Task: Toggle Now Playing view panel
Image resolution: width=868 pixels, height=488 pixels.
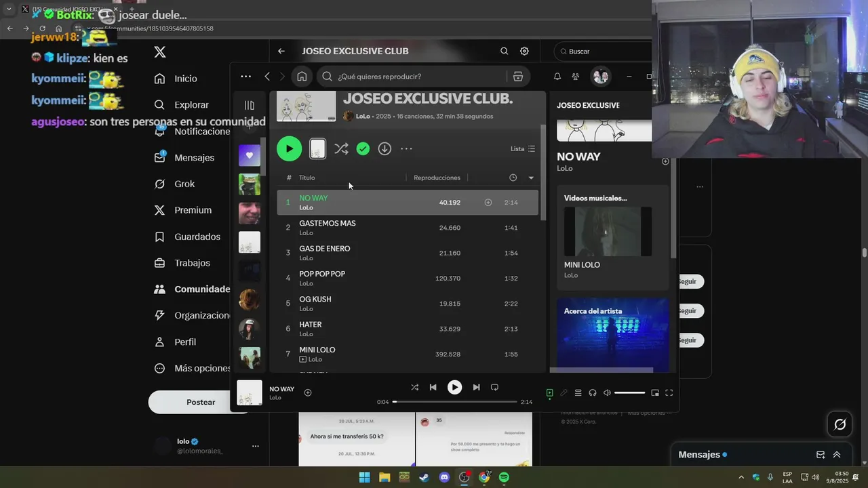Action: [x=549, y=392]
